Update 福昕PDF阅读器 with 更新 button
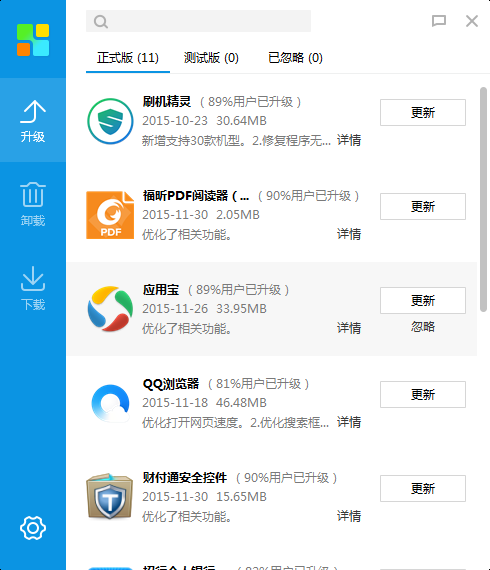The image size is (490, 570). coord(423,206)
